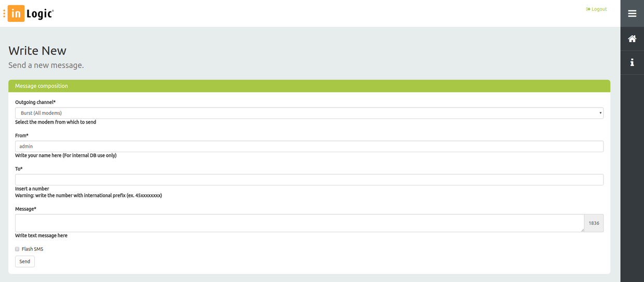644x282 pixels.
Task: Click the "Outgoing channel*" label
Action: click(35, 102)
